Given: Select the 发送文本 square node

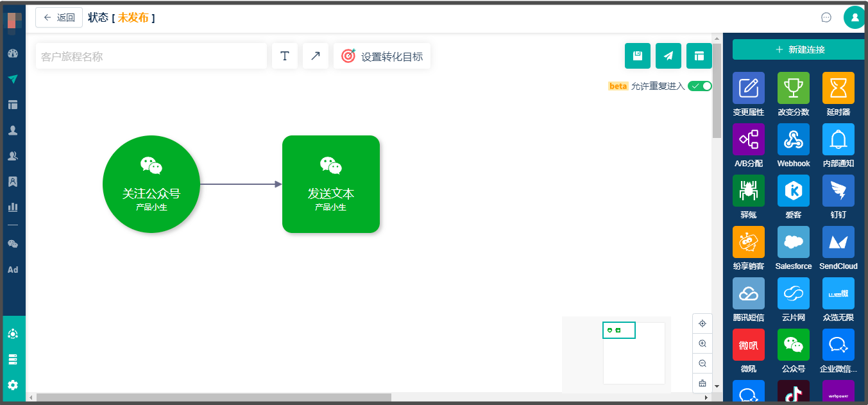Looking at the screenshot, I should click(331, 184).
